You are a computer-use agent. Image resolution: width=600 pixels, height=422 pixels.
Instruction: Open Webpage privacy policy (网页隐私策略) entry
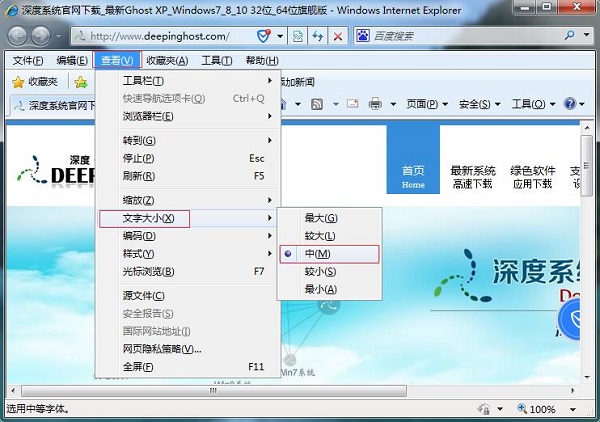tap(188, 349)
